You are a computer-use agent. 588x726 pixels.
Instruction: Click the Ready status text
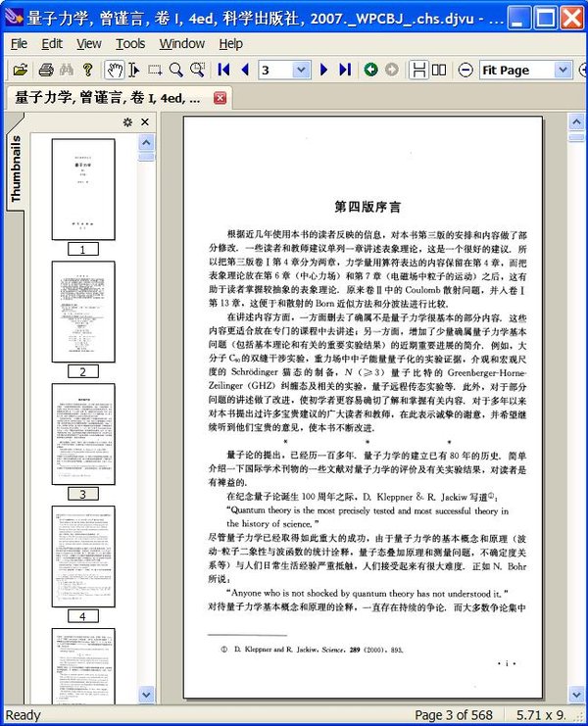point(24,715)
